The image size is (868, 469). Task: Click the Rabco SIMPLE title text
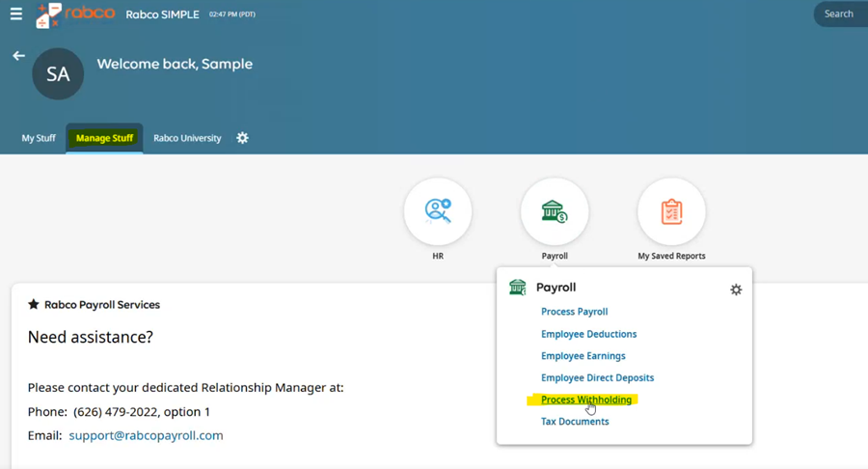click(x=162, y=14)
